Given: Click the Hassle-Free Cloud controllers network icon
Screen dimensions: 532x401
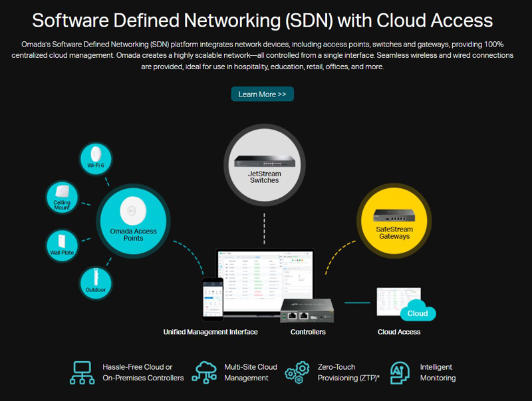Looking at the screenshot, I should [x=82, y=372].
